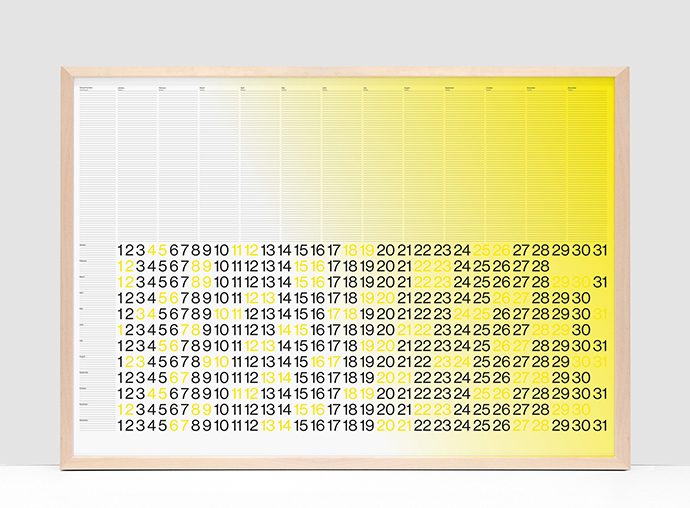Click the January row label on left
Screen dimensions: 690x508
point(83,244)
